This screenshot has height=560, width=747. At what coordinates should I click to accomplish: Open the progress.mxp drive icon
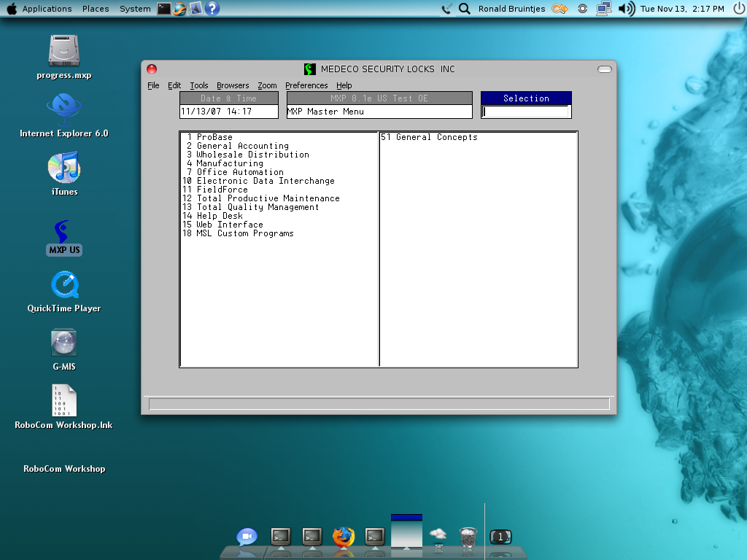pos(63,50)
